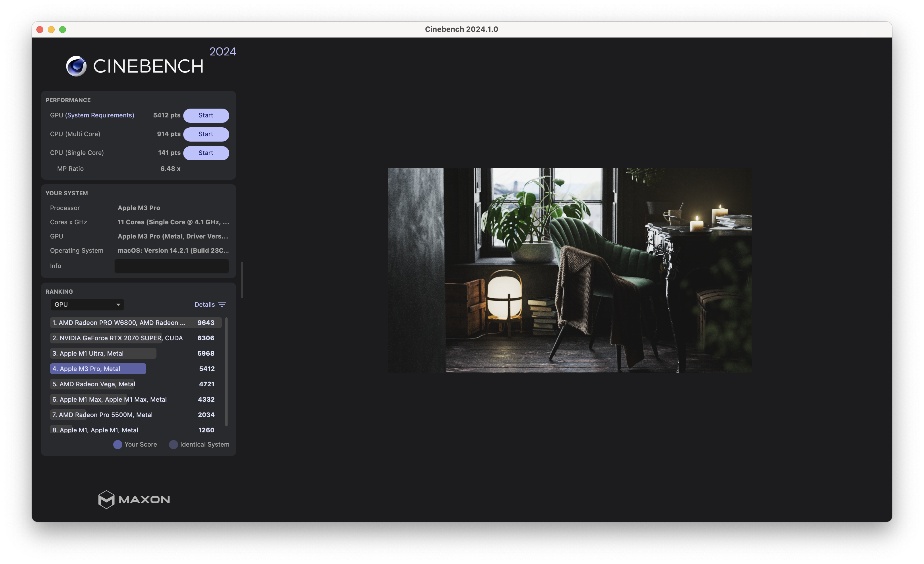Click the Info text field
This screenshot has width=924, height=564.
pyautogui.click(x=171, y=266)
